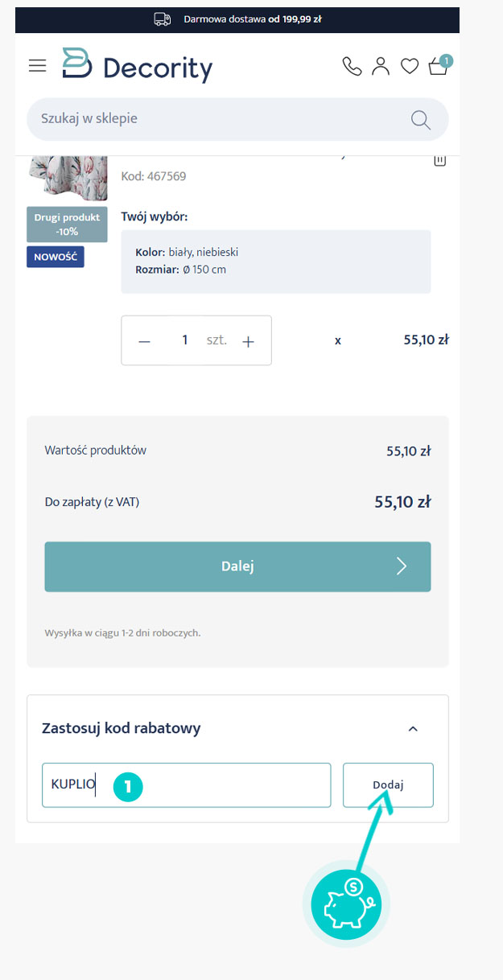The image size is (503, 980).
Task: Open the shopping basket icon
Action: pos(439,65)
